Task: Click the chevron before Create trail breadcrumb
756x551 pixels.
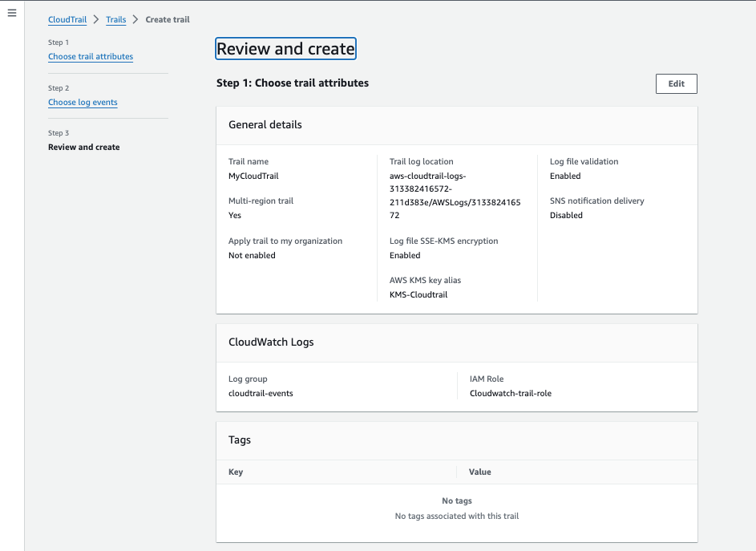Action: tap(135, 19)
